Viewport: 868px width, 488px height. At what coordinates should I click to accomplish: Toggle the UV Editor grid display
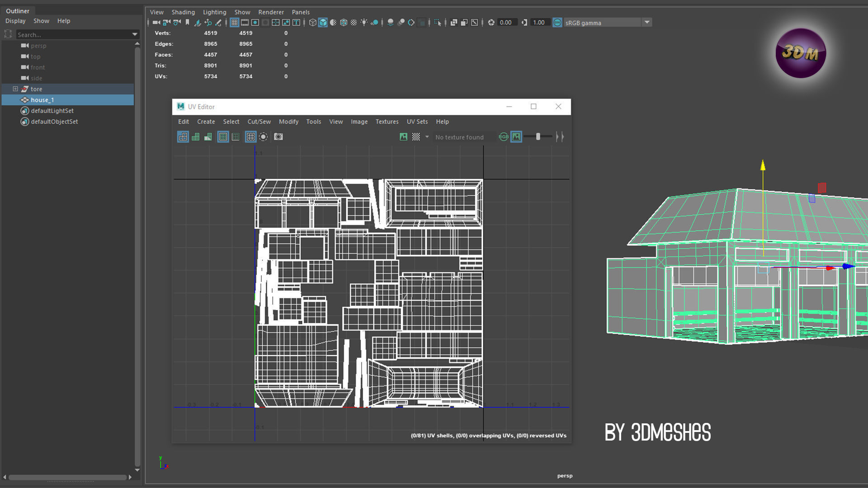pos(250,137)
